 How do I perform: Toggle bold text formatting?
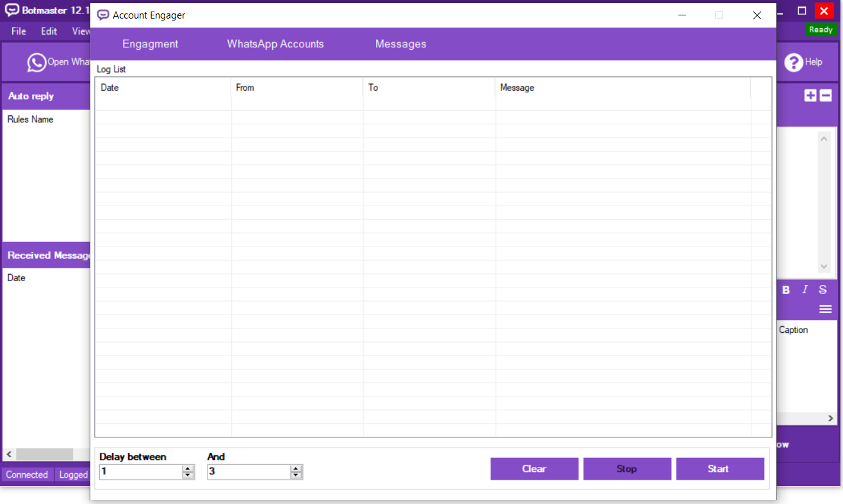pyautogui.click(x=786, y=289)
